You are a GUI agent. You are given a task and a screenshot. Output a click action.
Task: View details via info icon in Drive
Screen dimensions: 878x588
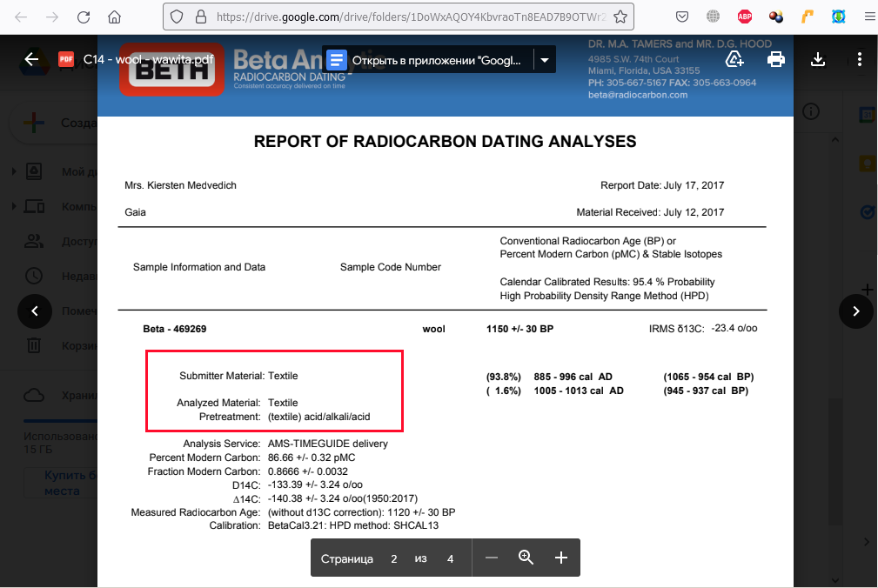coord(811,111)
